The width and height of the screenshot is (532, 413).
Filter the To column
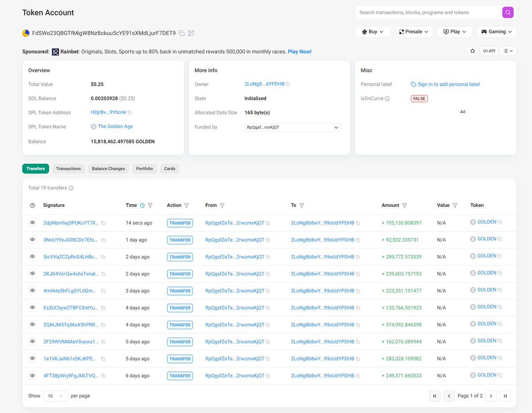click(x=301, y=205)
